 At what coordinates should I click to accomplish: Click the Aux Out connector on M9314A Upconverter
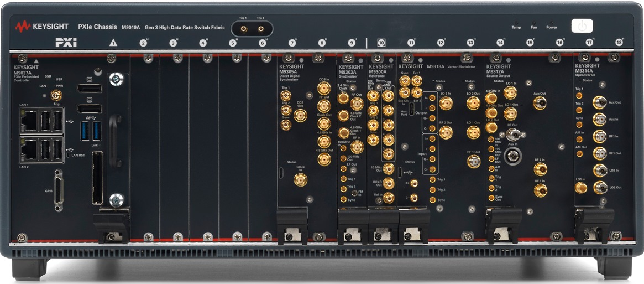pyautogui.click(x=599, y=102)
